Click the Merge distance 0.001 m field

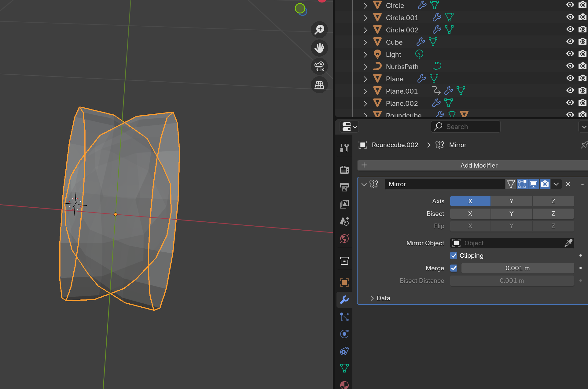click(518, 268)
